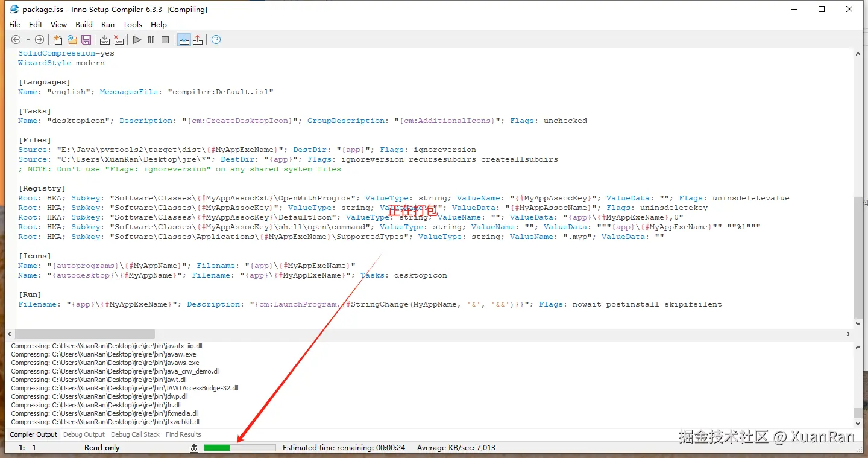Switch to Compiler Output tab
Viewport: 868px width, 458px height.
[x=34, y=434]
